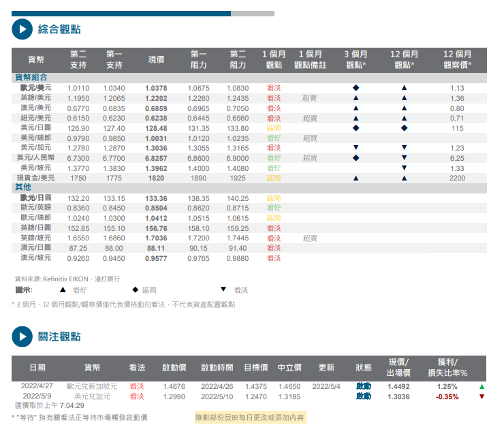
Task: Click 美元/加元 row's 12-month down triangle
Action: (x=405, y=148)
